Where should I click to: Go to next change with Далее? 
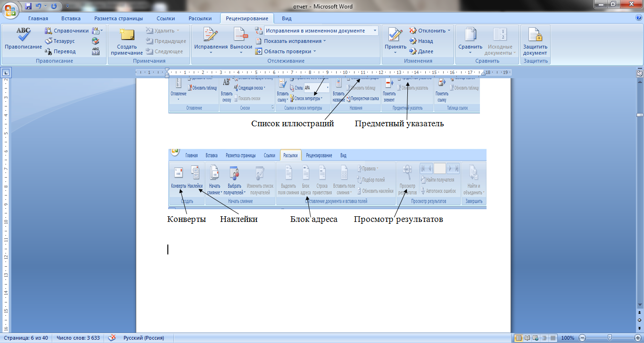421,51
